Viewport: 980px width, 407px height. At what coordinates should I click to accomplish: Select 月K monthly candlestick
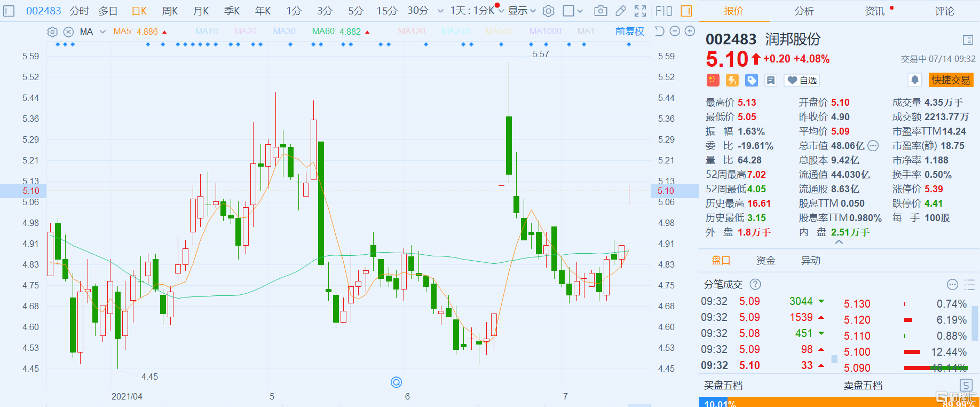click(x=201, y=11)
